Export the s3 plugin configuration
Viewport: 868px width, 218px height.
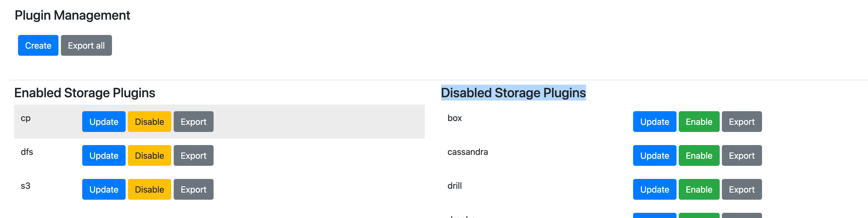click(x=193, y=189)
